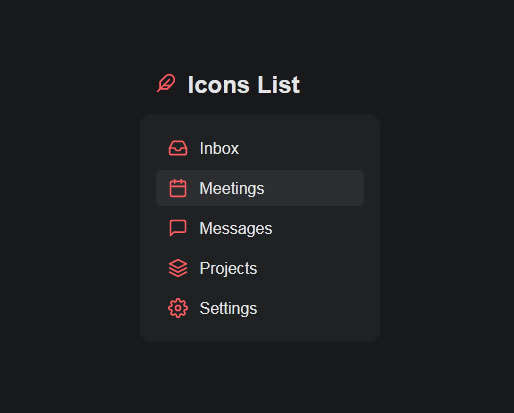
Task: Click empty space right of the Settings label
Action: point(310,308)
